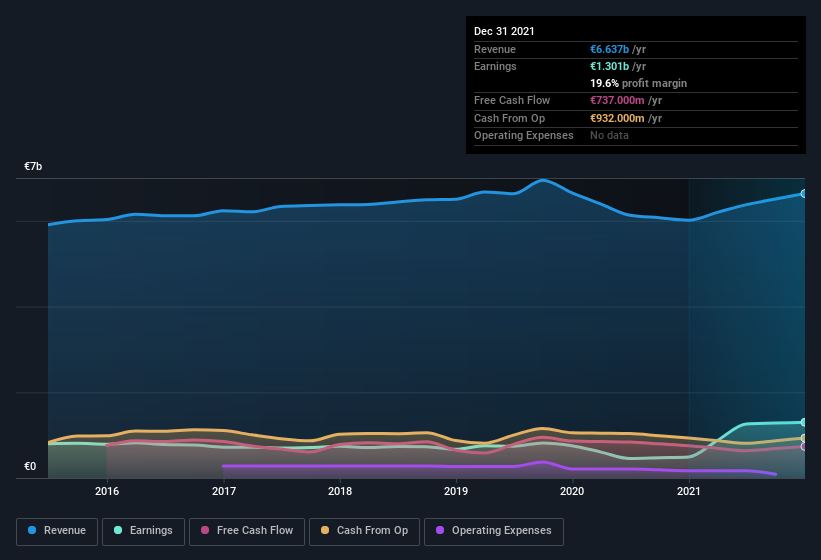The height and width of the screenshot is (560, 821).
Task: Click the Dec 31 2021 tooltip date
Action: point(504,31)
